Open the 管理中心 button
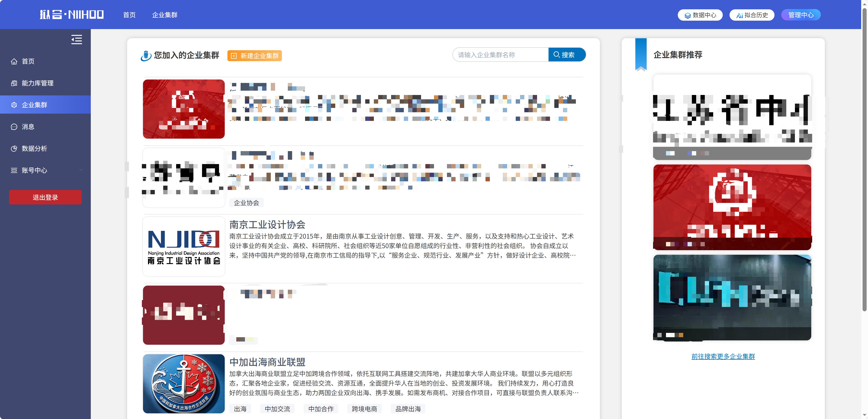The width and height of the screenshot is (868, 419). pyautogui.click(x=801, y=15)
